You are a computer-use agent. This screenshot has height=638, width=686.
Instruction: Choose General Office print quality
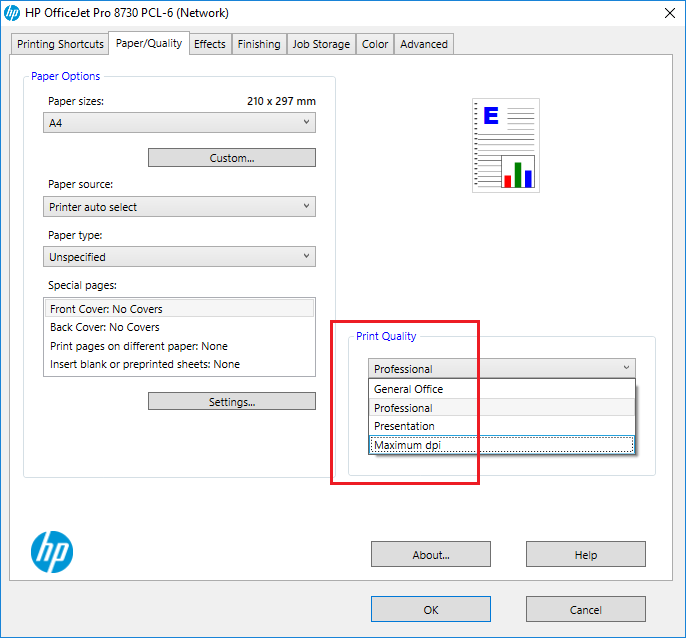point(502,389)
